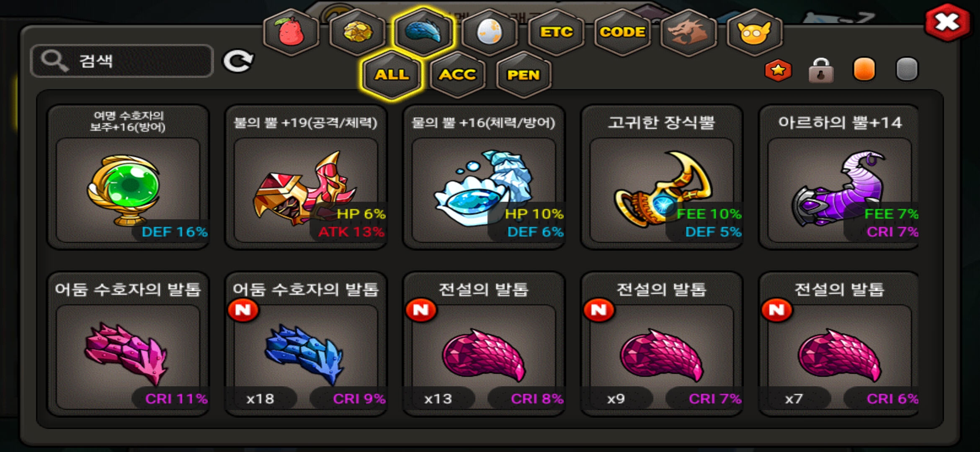Viewport: 980px width, 452px height.
Task: Close the inventory with red X
Action: (947, 23)
